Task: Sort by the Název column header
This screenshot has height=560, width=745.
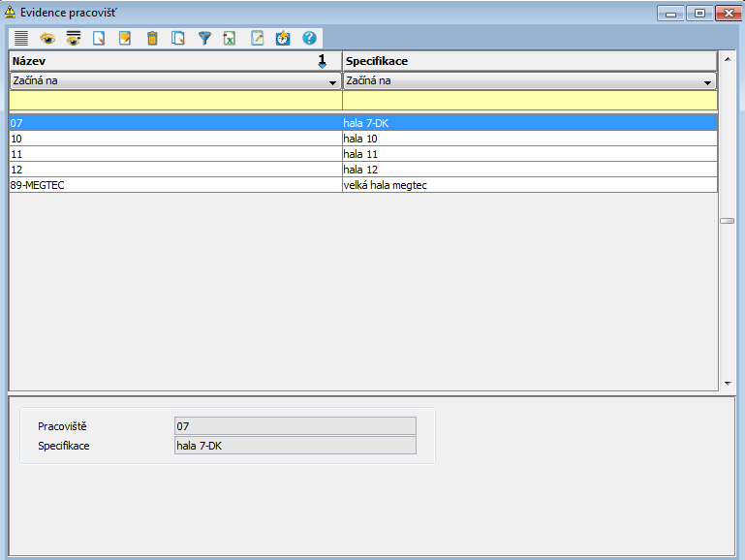Action: click(x=165, y=61)
